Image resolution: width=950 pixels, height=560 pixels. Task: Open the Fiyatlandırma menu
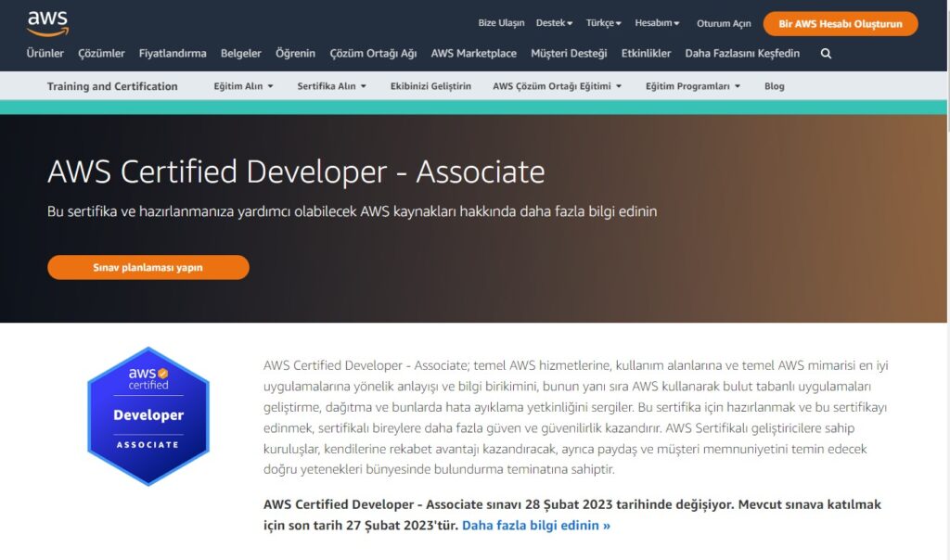(173, 53)
